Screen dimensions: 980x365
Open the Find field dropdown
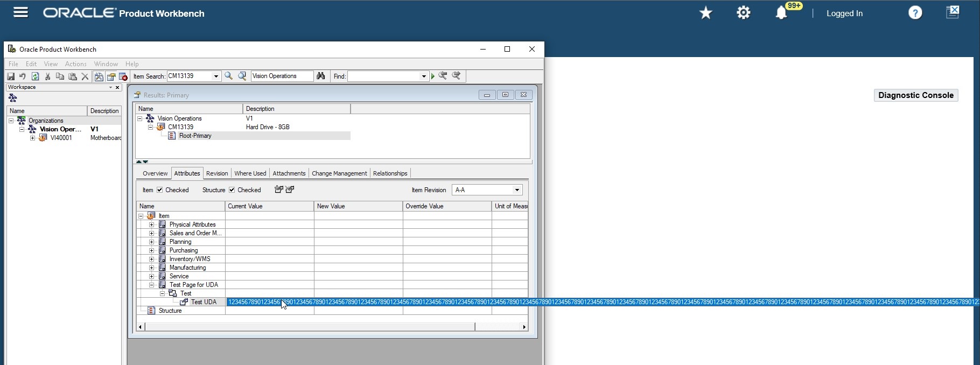tap(424, 76)
